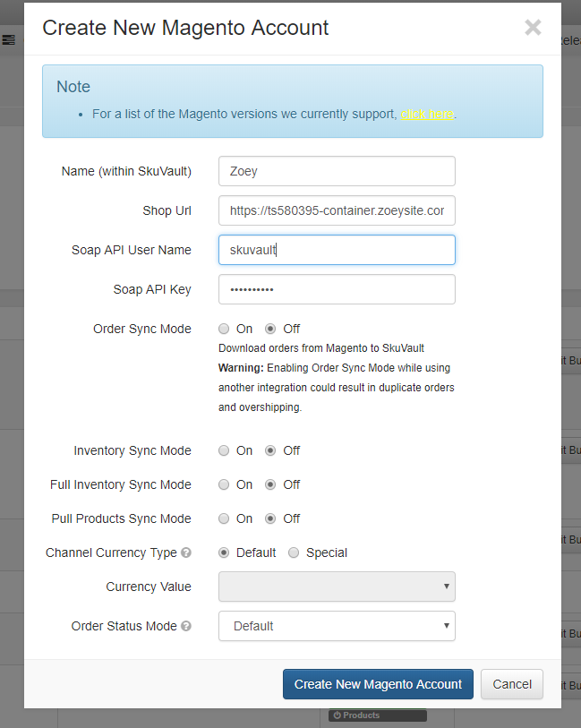
Task: Open the Currency Value dropdown
Action: (337, 587)
